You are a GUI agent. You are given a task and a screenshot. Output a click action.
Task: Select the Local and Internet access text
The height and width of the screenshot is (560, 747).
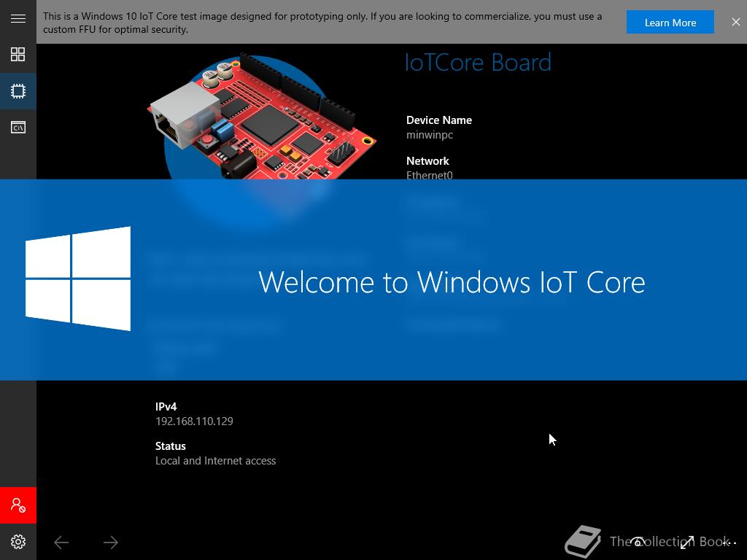[x=215, y=461]
